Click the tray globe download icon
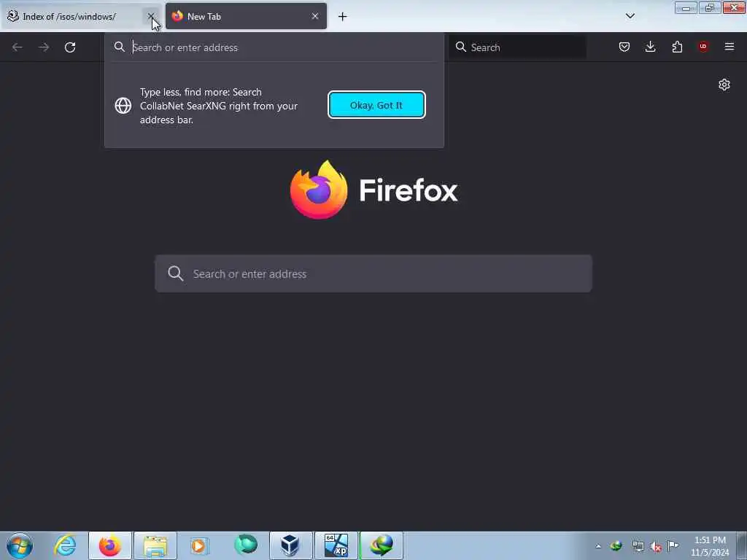This screenshot has width=747, height=560. [x=616, y=546]
